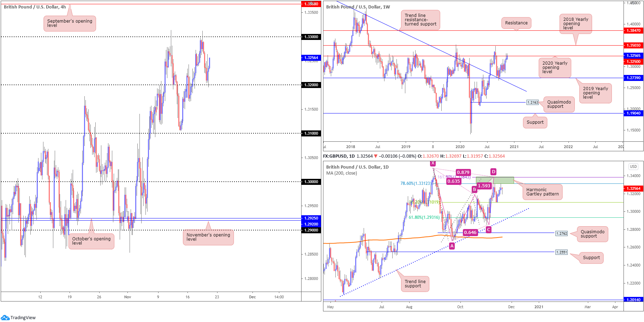644x322 pixels.
Task: Click the Nov date on 4h time axis
Action: (127, 297)
